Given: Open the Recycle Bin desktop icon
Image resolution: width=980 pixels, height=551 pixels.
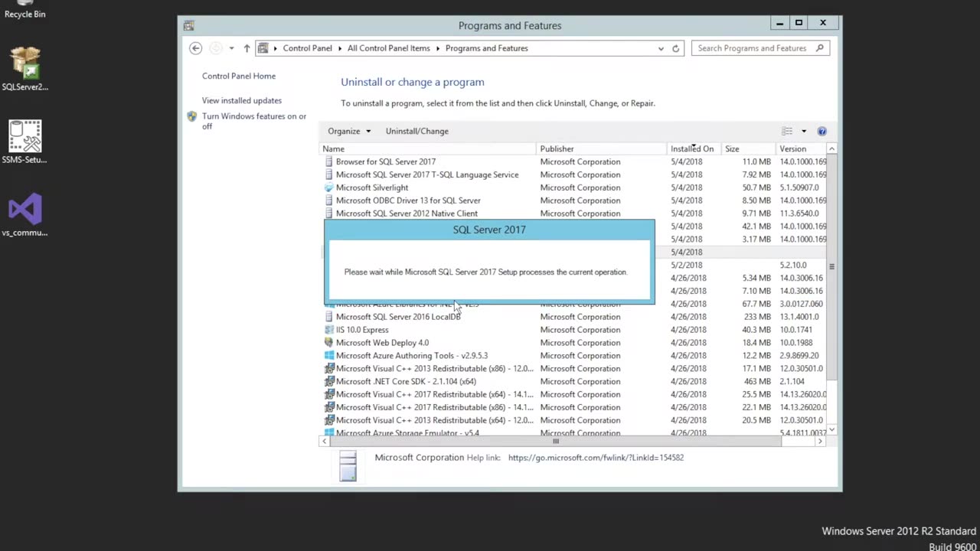Looking at the screenshot, I should (x=24, y=9).
